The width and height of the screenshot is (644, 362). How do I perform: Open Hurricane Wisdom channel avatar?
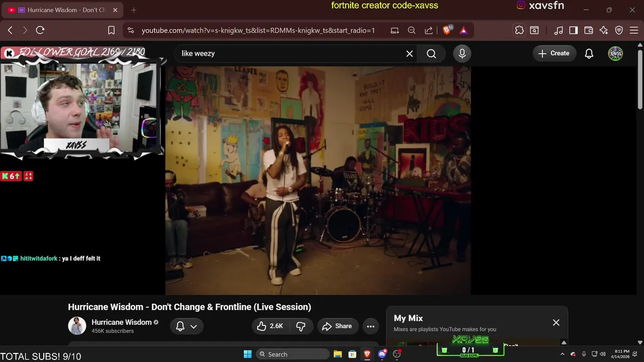(x=77, y=326)
